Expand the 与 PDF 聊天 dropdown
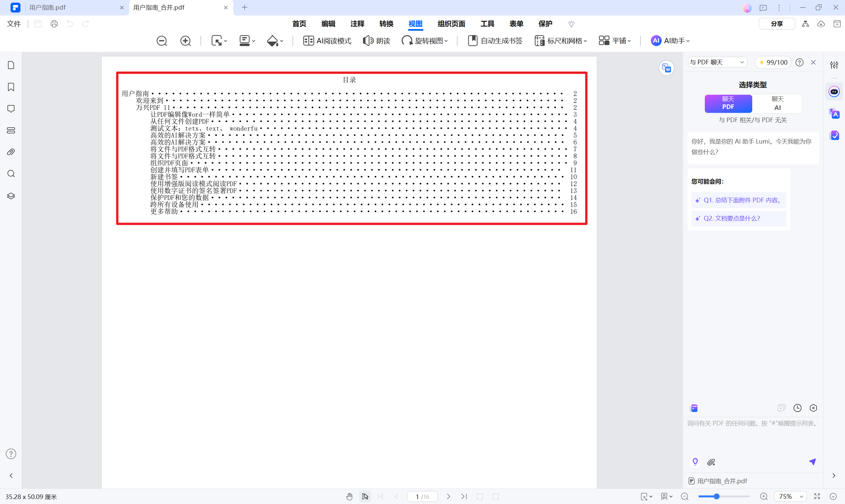 [717, 62]
